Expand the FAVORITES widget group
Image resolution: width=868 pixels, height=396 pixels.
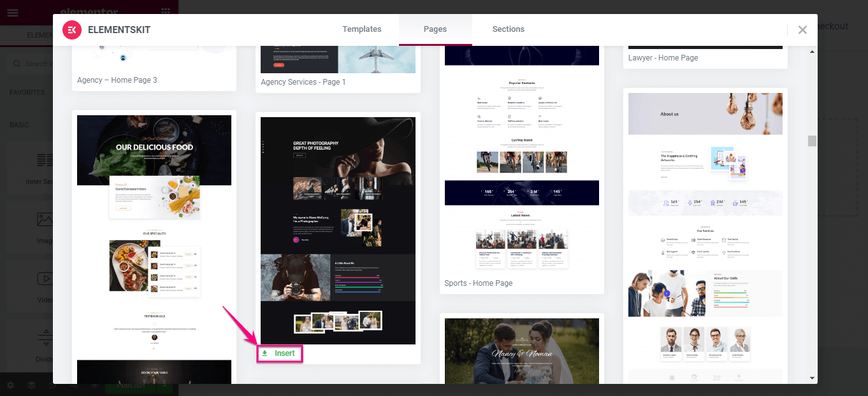pos(27,92)
